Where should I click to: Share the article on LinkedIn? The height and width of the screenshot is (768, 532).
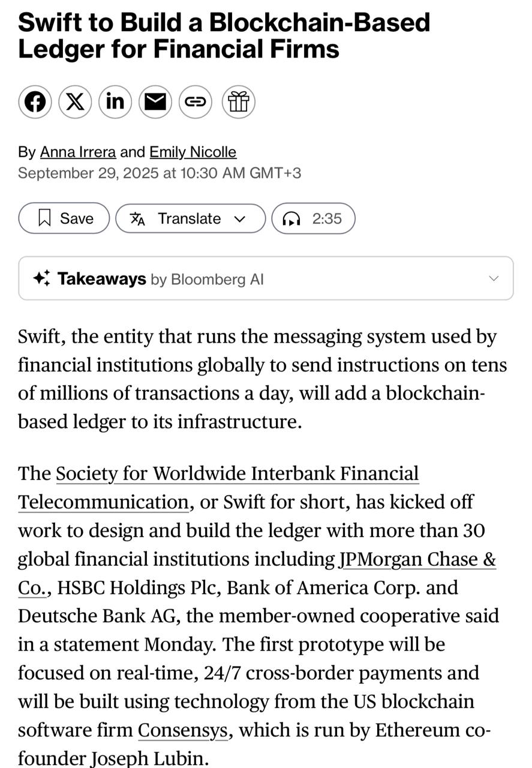[115, 101]
